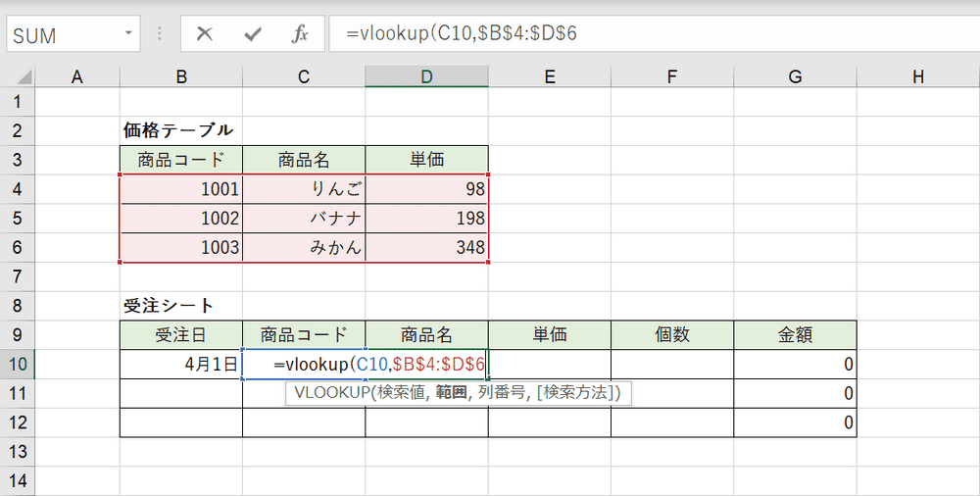This screenshot has height=496, width=980.
Task: Select column C header
Action: 304,76
